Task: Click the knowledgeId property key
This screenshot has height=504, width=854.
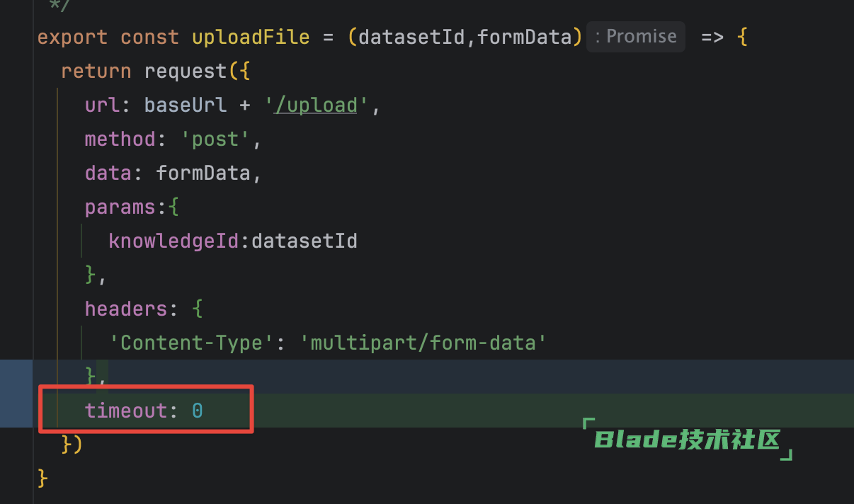Action: click(174, 241)
